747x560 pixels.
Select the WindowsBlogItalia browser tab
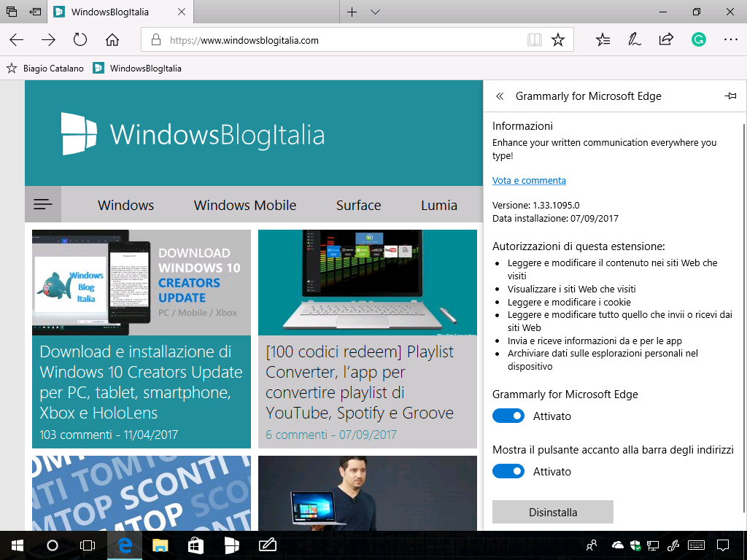[x=120, y=12]
